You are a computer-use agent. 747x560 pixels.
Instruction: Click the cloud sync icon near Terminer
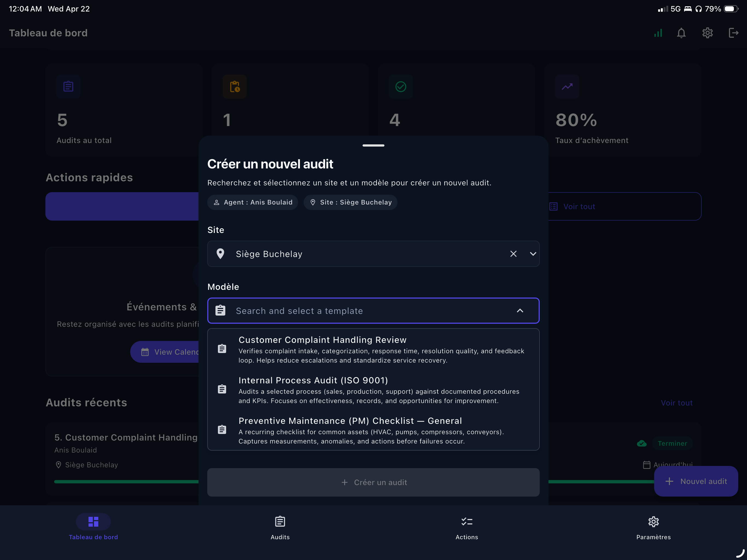click(x=642, y=444)
